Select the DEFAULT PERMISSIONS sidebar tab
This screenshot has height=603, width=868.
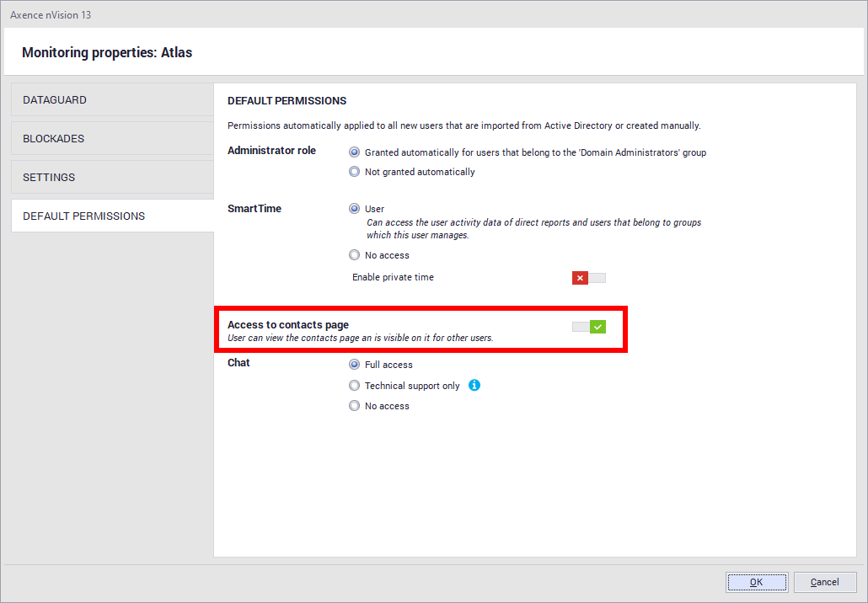[x=112, y=216]
